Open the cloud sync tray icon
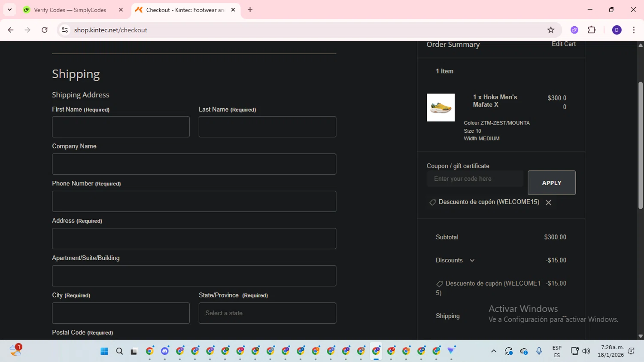This screenshot has height=362, width=644. [524, 351]
